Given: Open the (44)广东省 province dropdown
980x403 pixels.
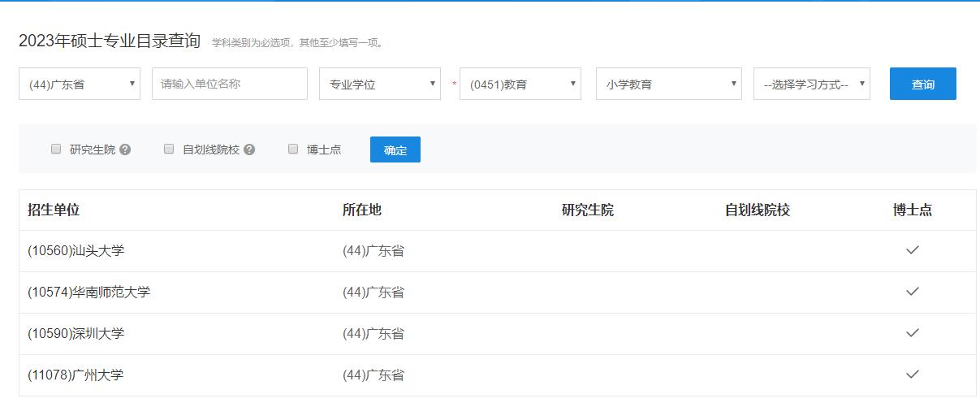Looking at the screenshot, I should pos(80,84).
